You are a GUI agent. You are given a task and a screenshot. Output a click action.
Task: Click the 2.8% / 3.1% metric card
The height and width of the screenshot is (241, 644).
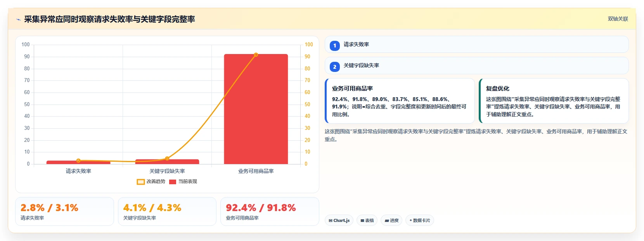coord(64,211)
